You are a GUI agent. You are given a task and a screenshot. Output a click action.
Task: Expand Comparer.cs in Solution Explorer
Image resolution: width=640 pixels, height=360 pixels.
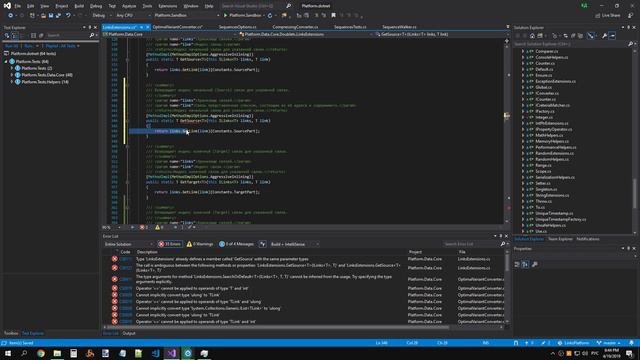pyautogui.click(x=523, y=51)
